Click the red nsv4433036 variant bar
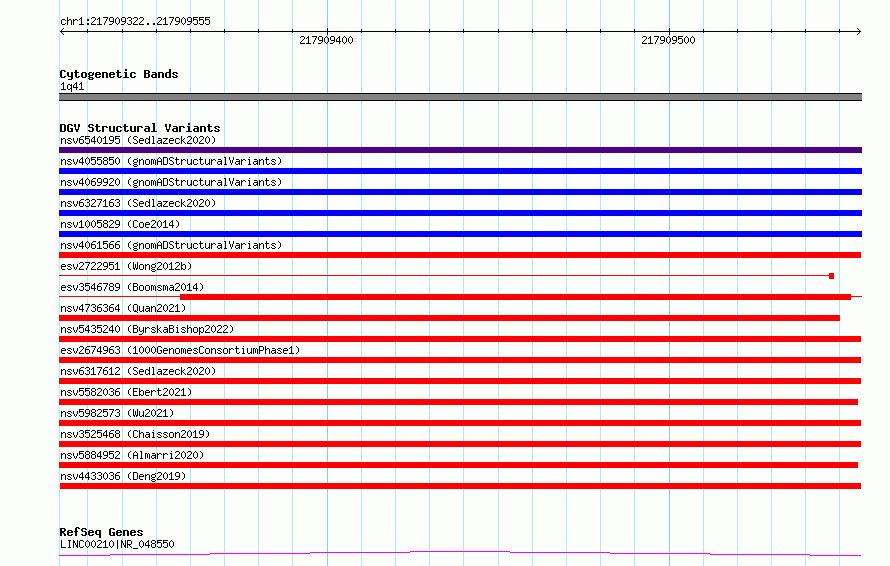The width and height of the screenshot is (890, 566). pyautogui.click(x=460, y=486)
